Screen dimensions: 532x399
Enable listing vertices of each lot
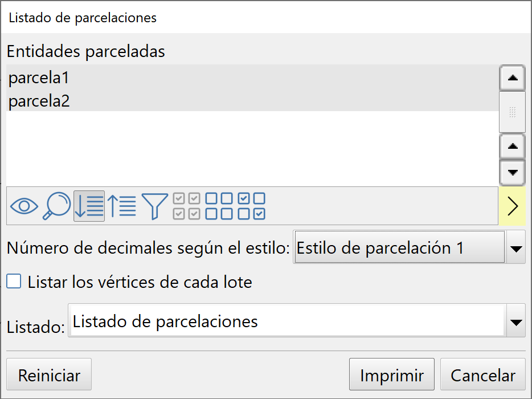pyautogui.click(x=13, y=281)
